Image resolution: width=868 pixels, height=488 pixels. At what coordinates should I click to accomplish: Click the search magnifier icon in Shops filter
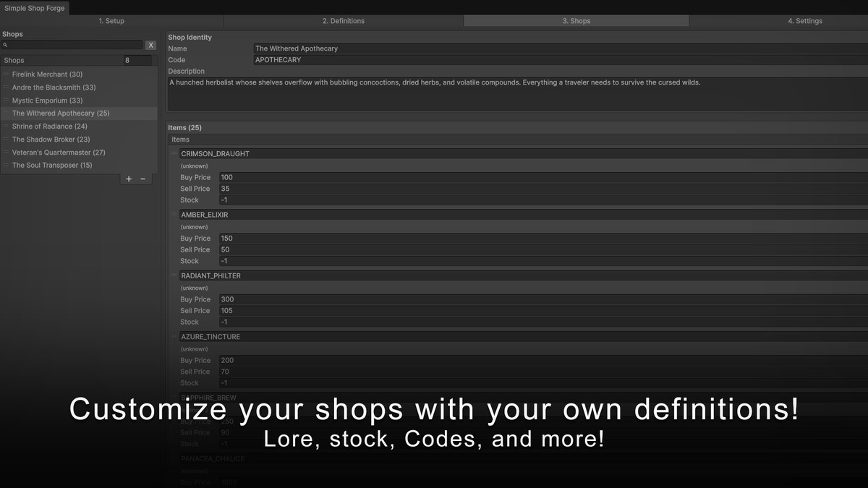[6, 45]
